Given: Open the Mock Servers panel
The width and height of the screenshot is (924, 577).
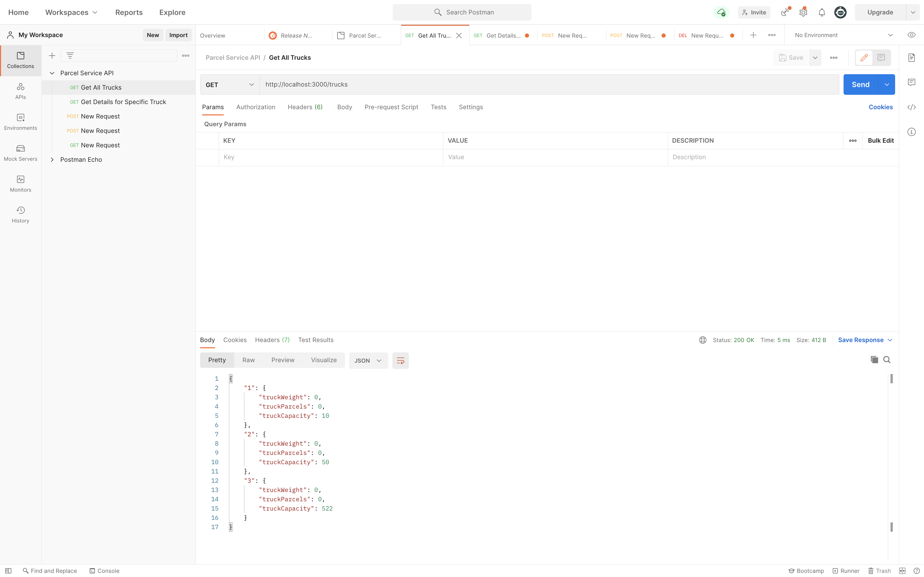Looking at the screenshot, I should pyautogui.click(x=20, y=152).
